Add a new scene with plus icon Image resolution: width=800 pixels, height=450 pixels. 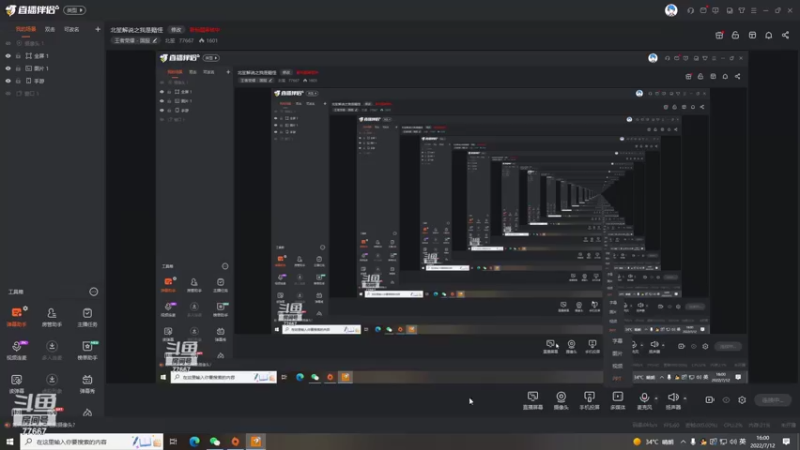98,29
